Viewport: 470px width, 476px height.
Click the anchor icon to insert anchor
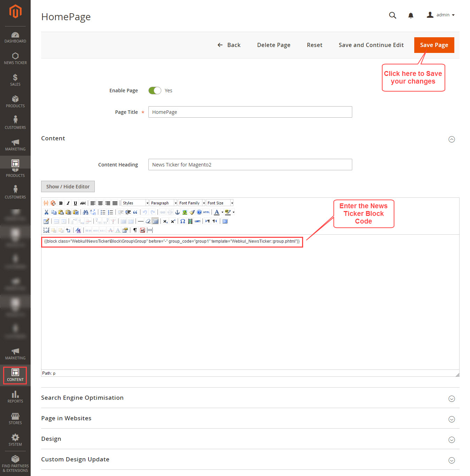coord(177,212)
